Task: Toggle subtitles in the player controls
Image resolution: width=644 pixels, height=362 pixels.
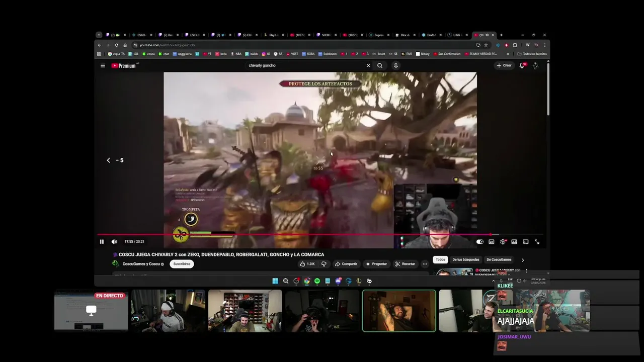Action: point(492,242)
